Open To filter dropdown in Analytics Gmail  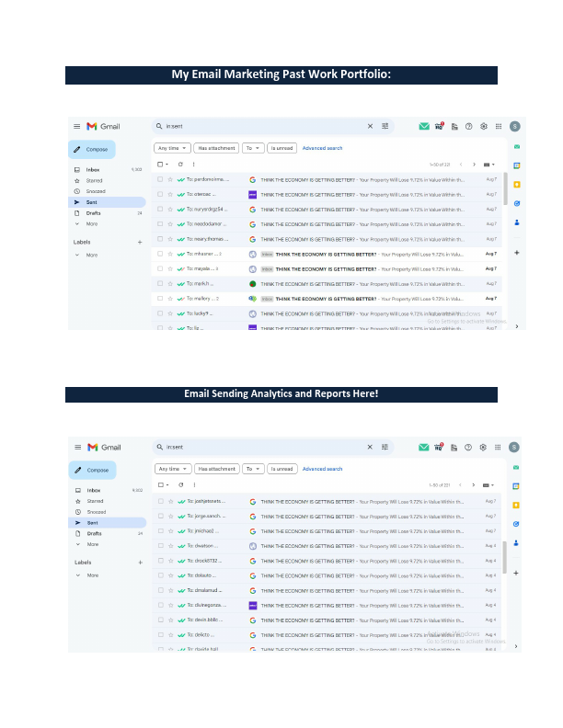click(x=253, y=469)
